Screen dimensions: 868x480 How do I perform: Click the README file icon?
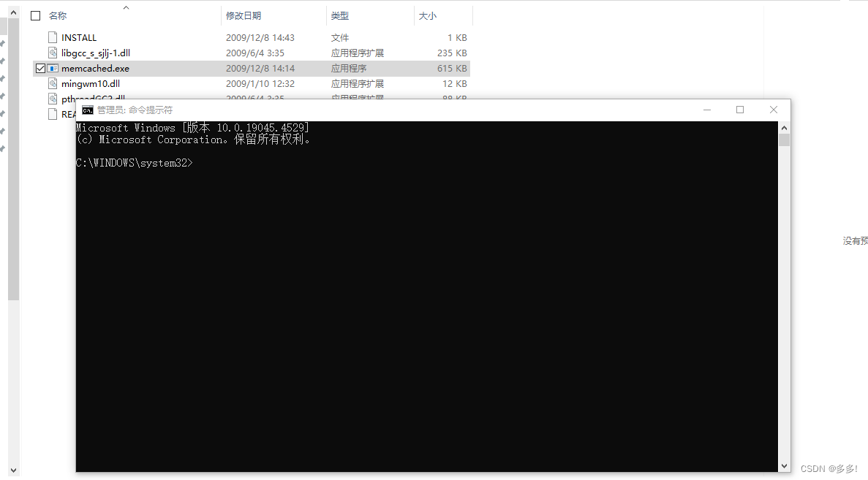[x=54, y=114]
